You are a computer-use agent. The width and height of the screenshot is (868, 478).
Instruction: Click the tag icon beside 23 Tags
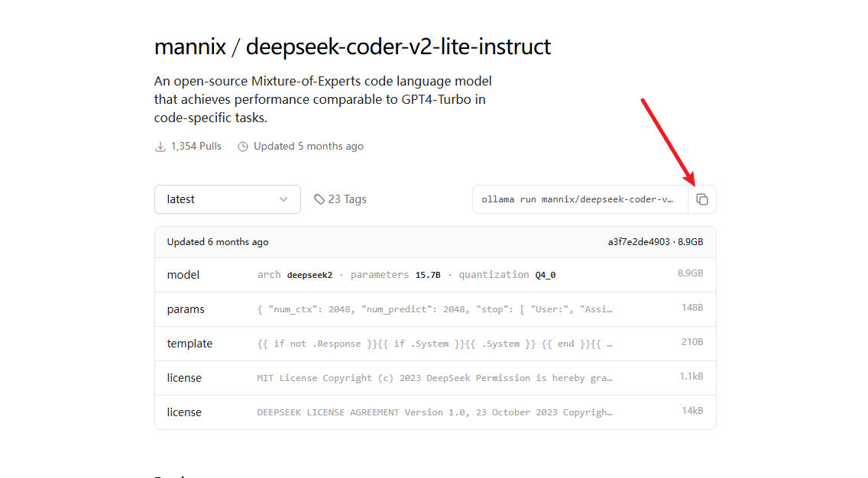(x=319, y=199)
